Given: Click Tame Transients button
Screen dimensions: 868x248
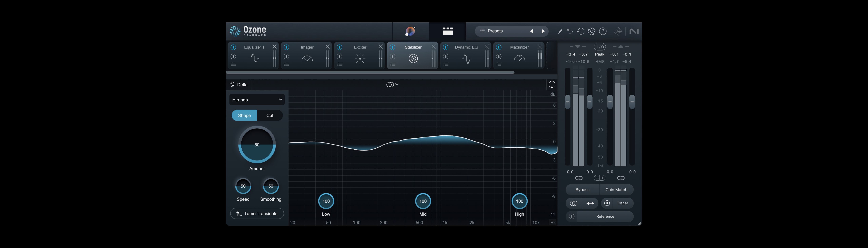Looking at the screenshot, I should [x=257, y=214].
